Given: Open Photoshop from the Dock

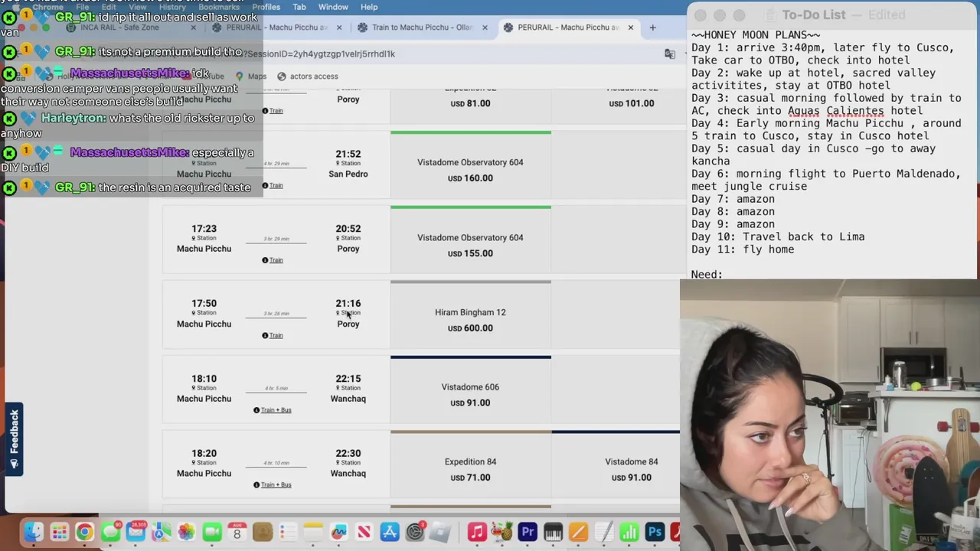Looking at the screenshot, I should click(655, 532).
